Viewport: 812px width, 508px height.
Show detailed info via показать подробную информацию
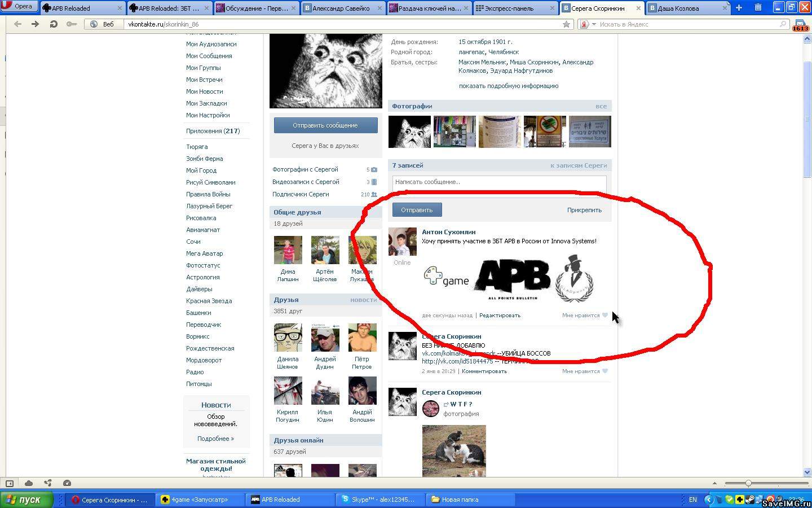pyautogui.click(x=509, y=86)
